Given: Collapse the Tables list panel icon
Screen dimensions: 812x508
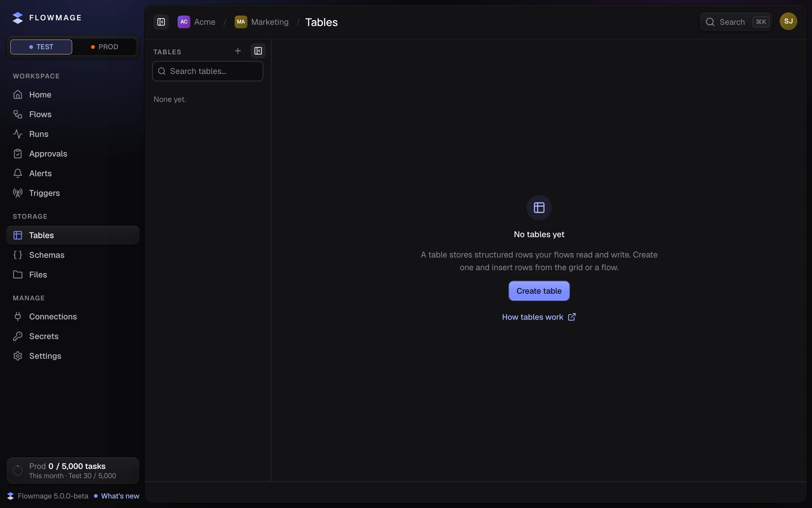Looking at the screenshot, I should [x=258, y=51].
